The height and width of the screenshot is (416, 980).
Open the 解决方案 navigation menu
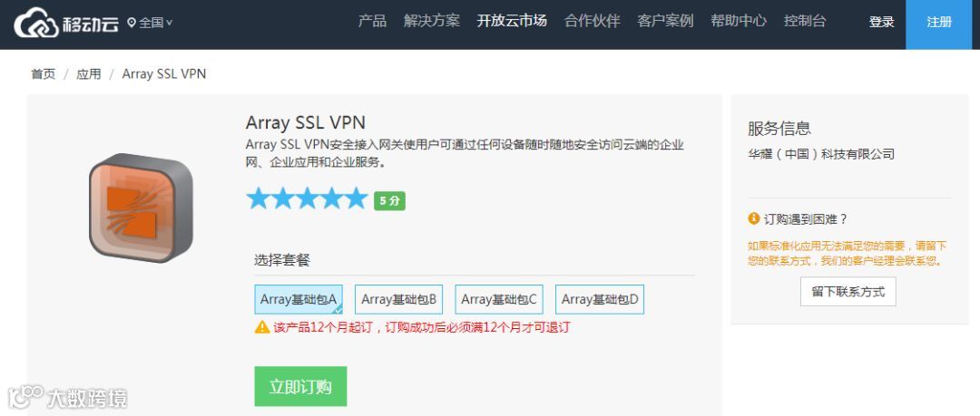(x=432, y=21)
